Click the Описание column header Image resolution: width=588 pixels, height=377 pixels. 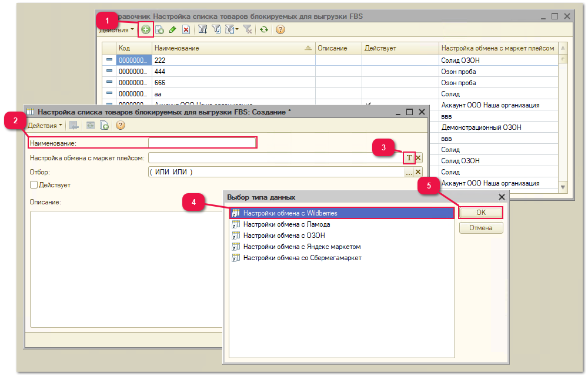[339, 48]
